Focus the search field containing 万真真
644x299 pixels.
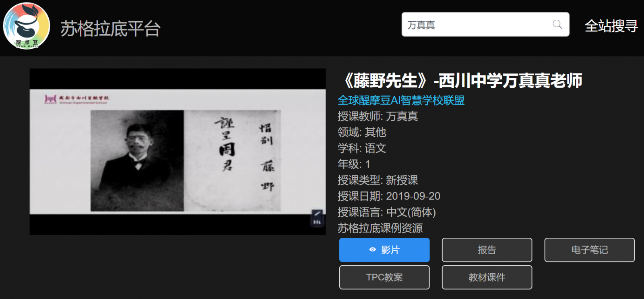pyautogui.click(x=485, y=25)
